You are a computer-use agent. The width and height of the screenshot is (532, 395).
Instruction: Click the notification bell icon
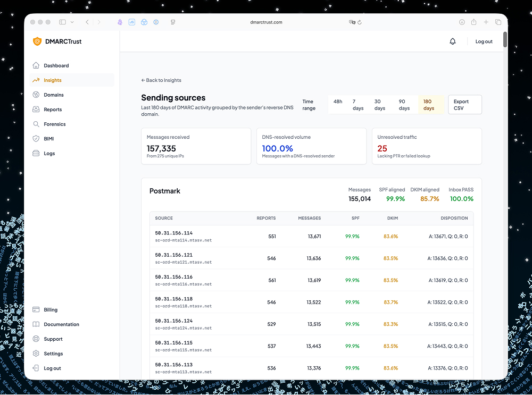[452, 41]
